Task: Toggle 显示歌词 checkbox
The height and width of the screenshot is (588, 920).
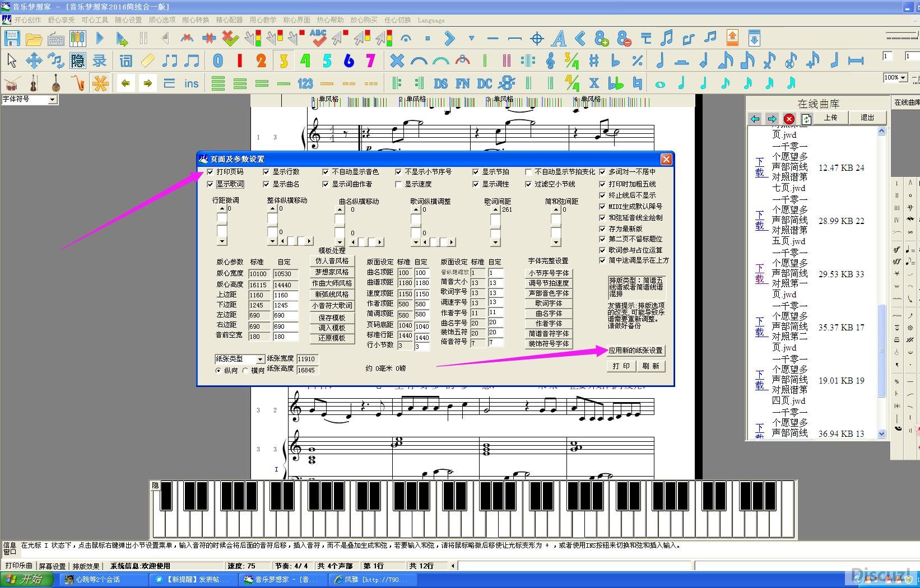Action: [210, 184]
